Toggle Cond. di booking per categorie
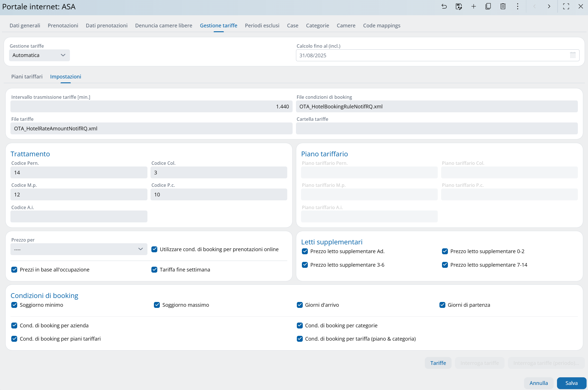The width and height of the screenshot is (588, 390). coord(300,325)
